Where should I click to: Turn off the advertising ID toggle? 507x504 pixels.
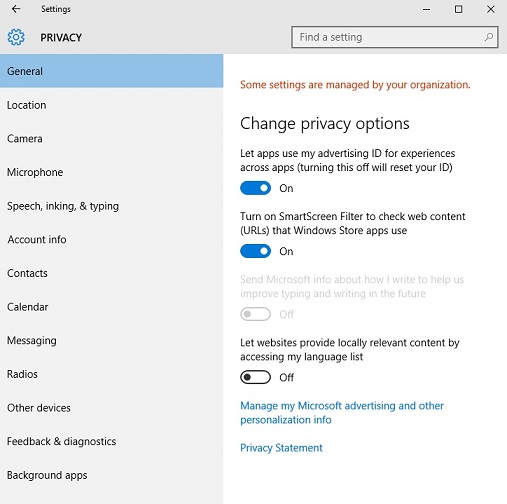pos(255,188)
